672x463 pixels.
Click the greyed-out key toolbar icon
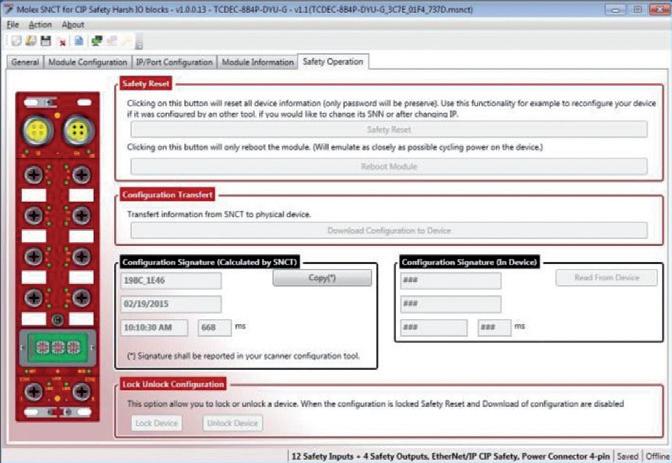[126, 41]
